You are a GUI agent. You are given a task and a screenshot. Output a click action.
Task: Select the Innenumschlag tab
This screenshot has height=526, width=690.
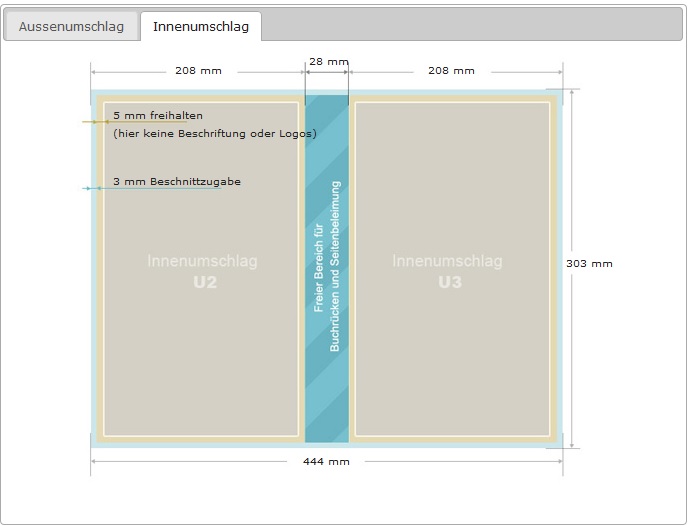201,26
